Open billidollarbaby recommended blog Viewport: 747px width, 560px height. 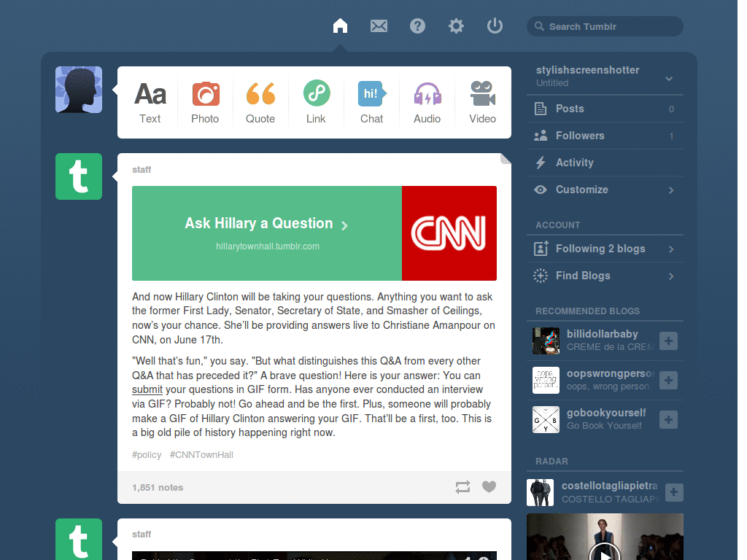(602, 334)
